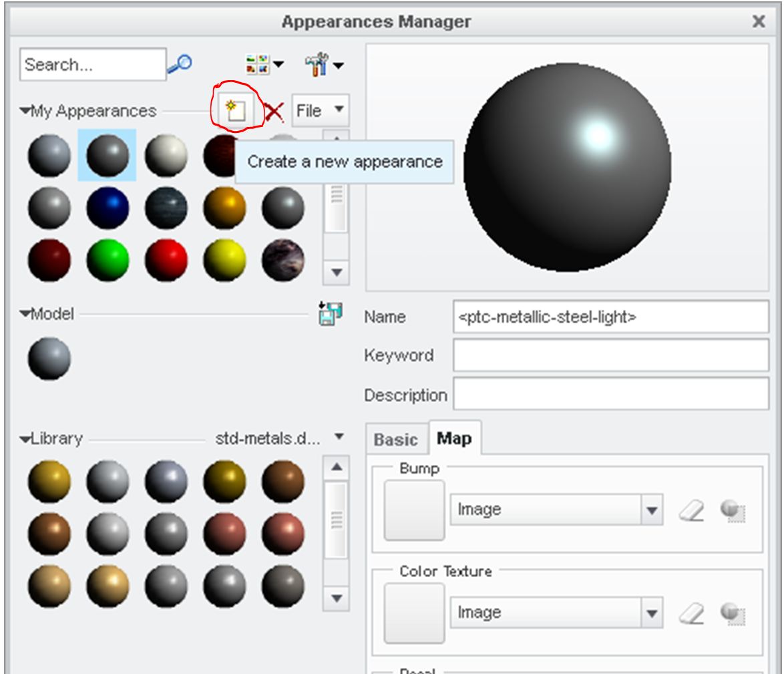Click the Name field
The width and height of the screenshot is (784, 674).
[x=610, y=317]
